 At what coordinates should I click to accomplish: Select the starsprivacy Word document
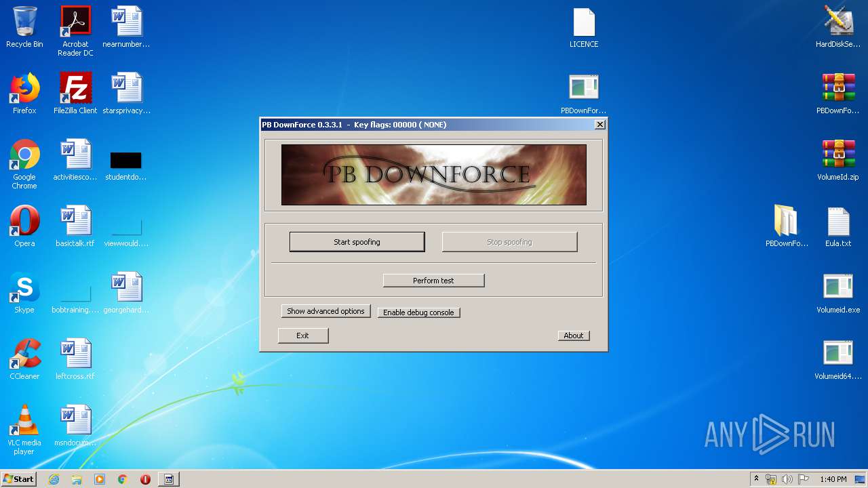(126, 94)
